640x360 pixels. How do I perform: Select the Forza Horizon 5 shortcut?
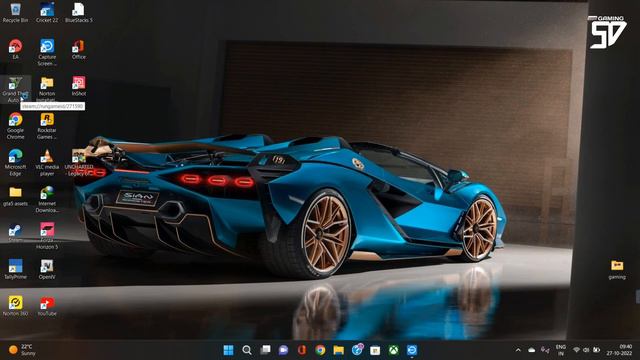coord(47,236)
